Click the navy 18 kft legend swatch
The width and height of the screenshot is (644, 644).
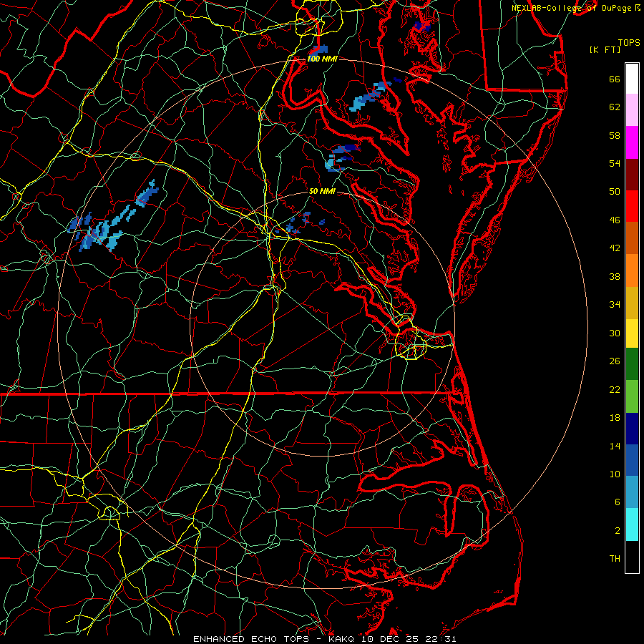[632, 429]
